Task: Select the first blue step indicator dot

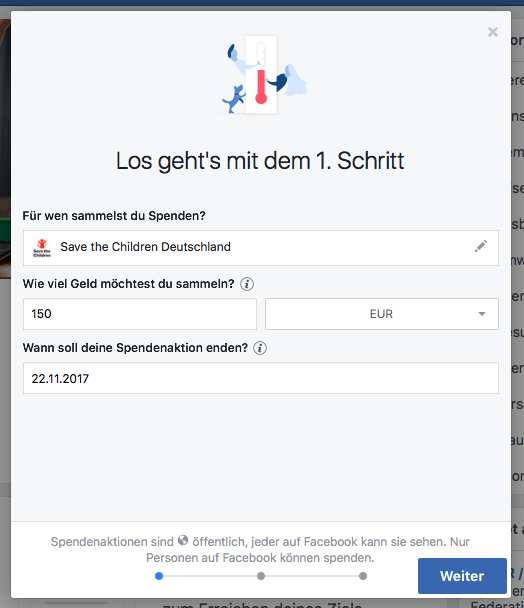Action: tap(159, 576)
